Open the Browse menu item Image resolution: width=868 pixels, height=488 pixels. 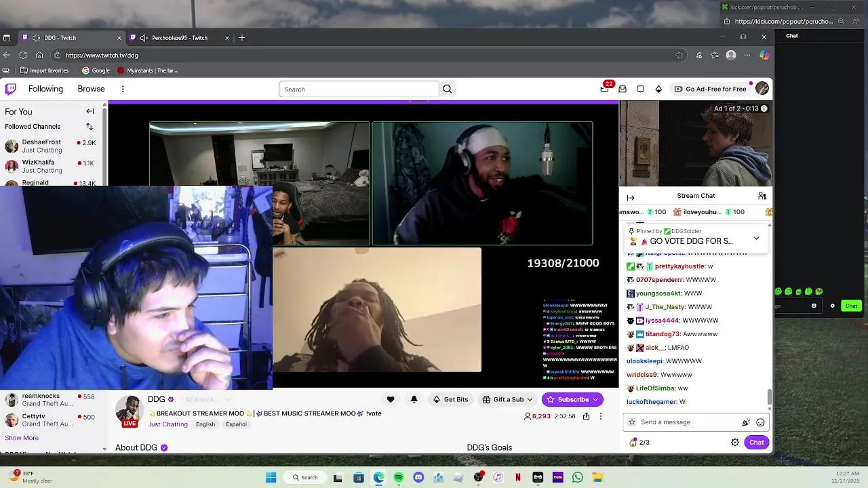(x=91, y=89)
